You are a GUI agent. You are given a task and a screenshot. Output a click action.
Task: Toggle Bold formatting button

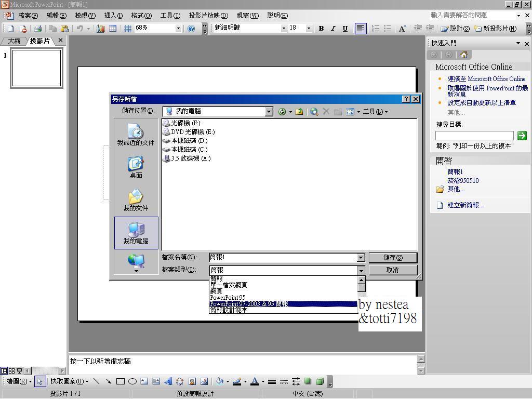click(x=321, y=29)
